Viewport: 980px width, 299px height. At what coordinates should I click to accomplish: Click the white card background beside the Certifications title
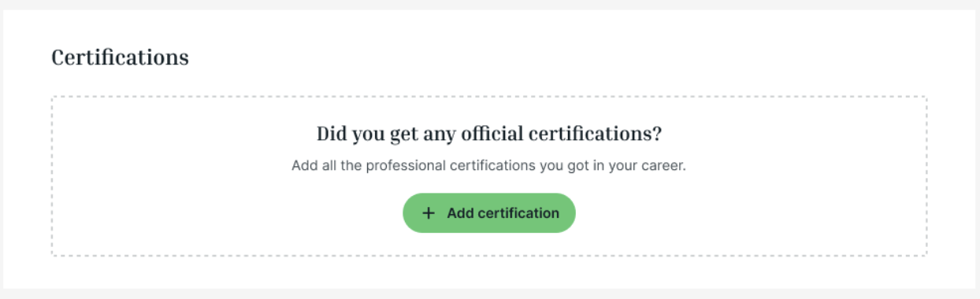551,57
